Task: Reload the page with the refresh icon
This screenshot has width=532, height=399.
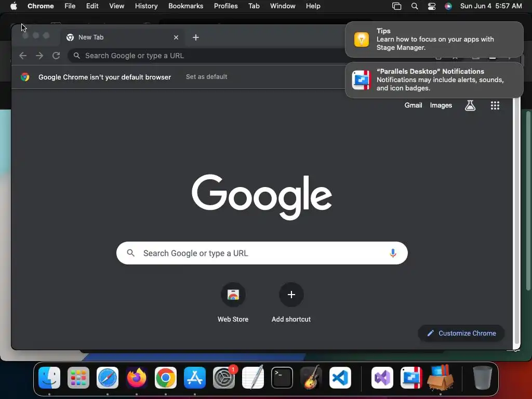Action: point(56,56)
